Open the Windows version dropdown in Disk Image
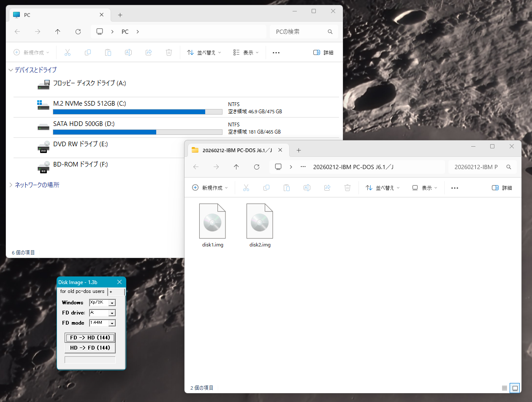Viewport: 532px width, 402px height. [112, 303]
